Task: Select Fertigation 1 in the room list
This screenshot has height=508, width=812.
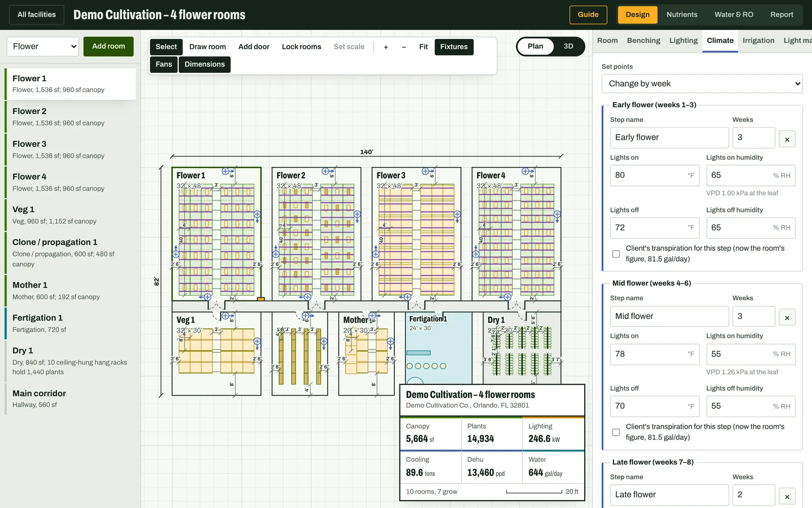Action: pos(71,323)
